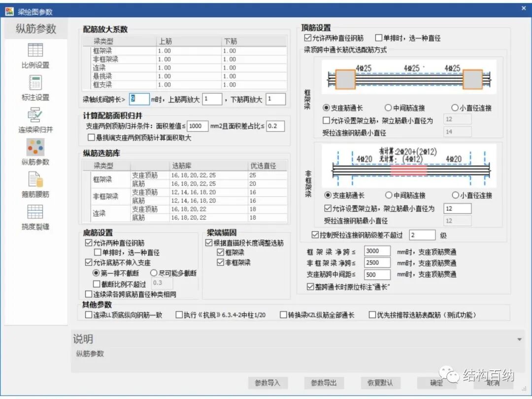Click the 参数导入 button
Screen dimensions: 532x399
268,383
